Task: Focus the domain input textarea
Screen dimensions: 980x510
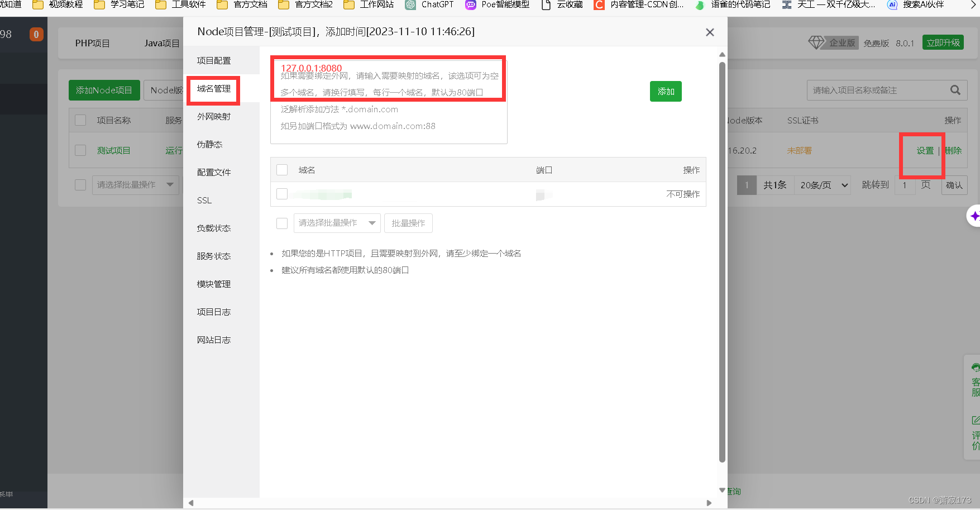Action: point(389,101)
